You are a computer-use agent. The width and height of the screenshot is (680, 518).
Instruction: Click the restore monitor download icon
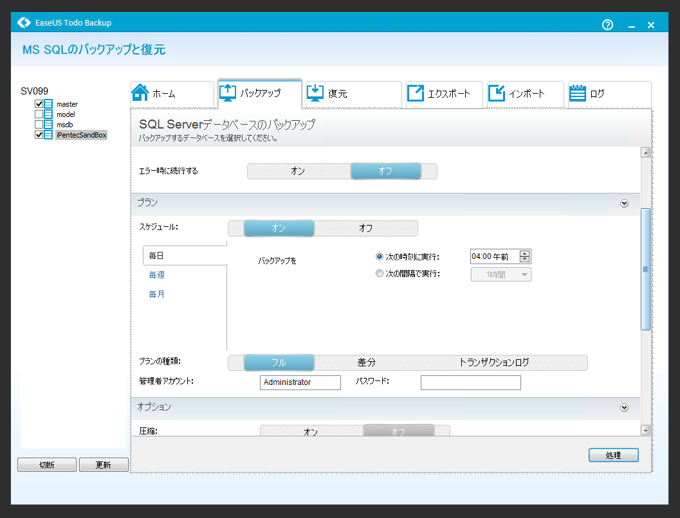(x=315, y=93)
